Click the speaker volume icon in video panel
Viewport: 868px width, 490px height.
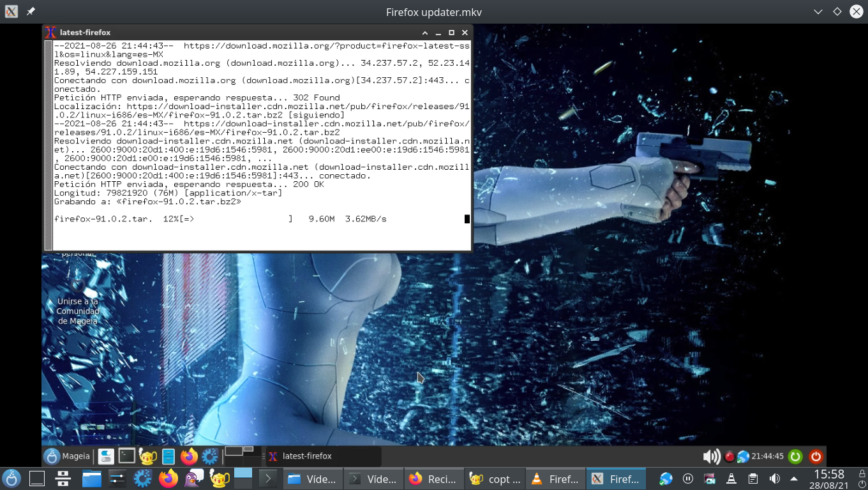click(x=712, y=456)
